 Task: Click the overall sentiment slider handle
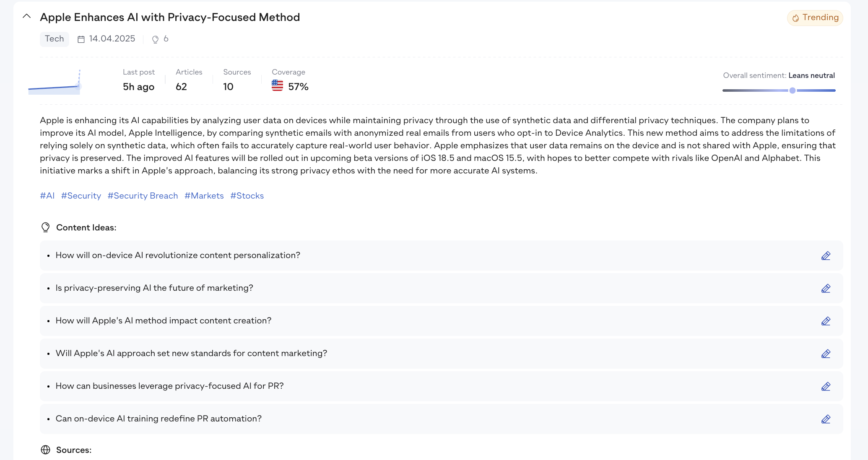click(x=793, y=90)
